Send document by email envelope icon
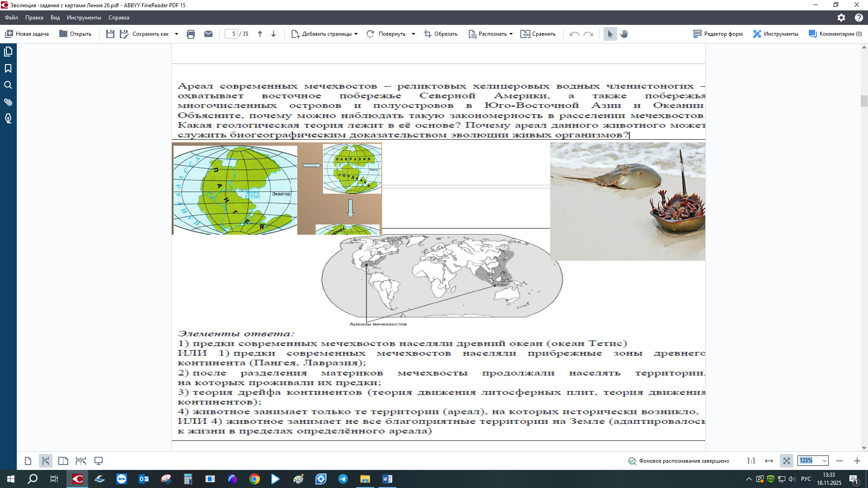This screenshot has width=868, height=488. tap(208, 34)
